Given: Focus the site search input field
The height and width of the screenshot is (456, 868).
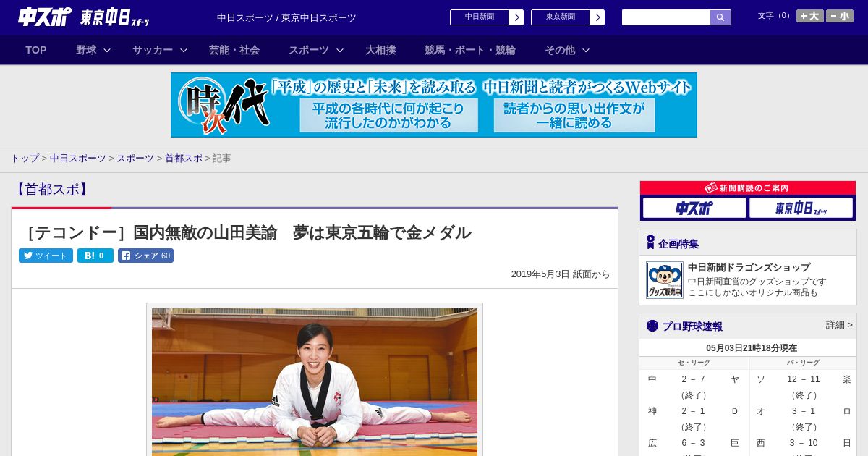Looking at the screenshot, I should click(x=666, y=17).
